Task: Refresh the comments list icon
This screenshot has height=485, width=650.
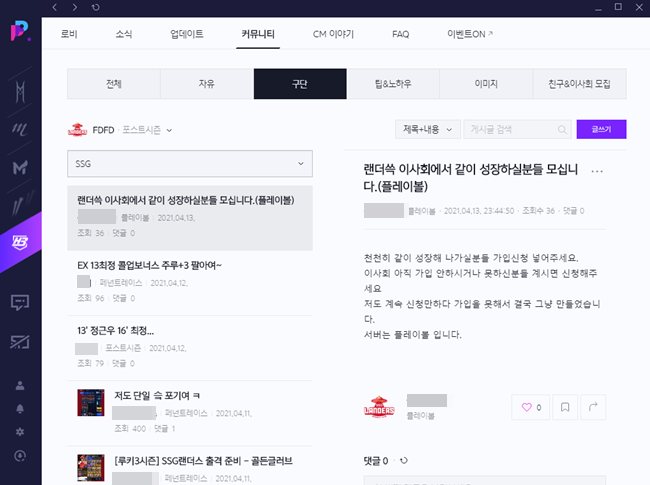Action: coord(403,461)
